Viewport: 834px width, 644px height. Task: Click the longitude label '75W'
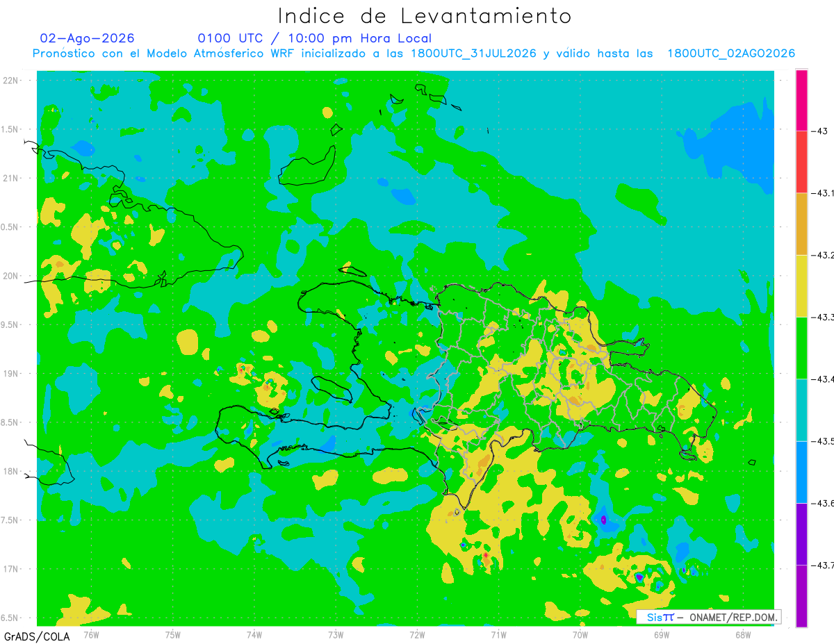[x=173, y=635]
